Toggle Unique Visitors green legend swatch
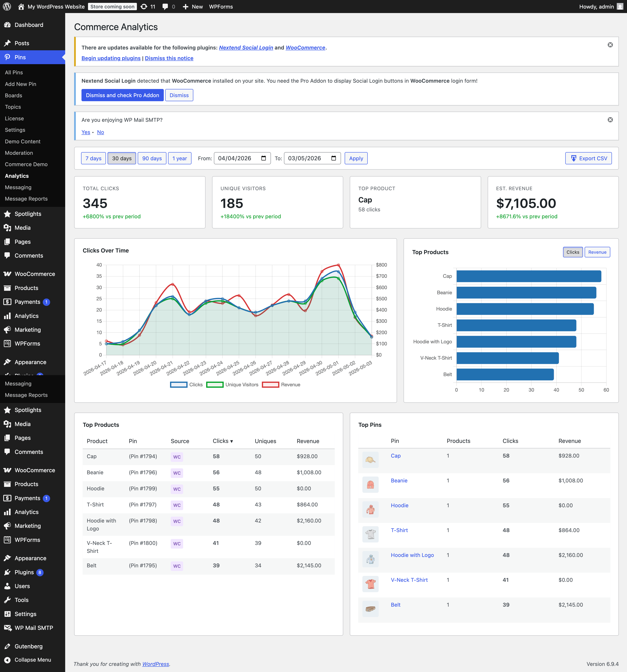Viewport: 627px width, 672px height. tap(215, 385)
